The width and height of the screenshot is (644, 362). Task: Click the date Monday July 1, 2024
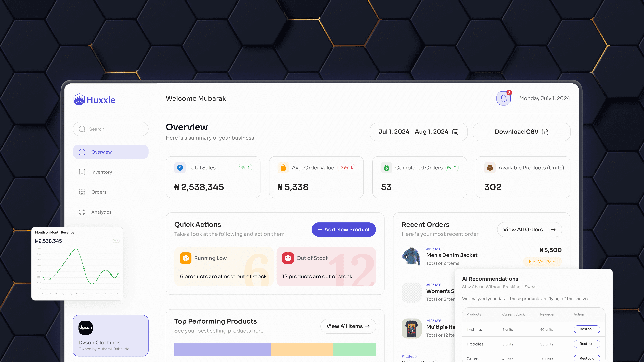(544, 98)
